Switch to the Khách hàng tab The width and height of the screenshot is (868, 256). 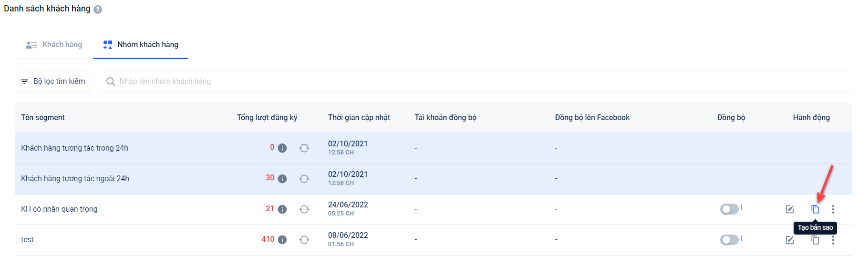(x=54, y=45)
